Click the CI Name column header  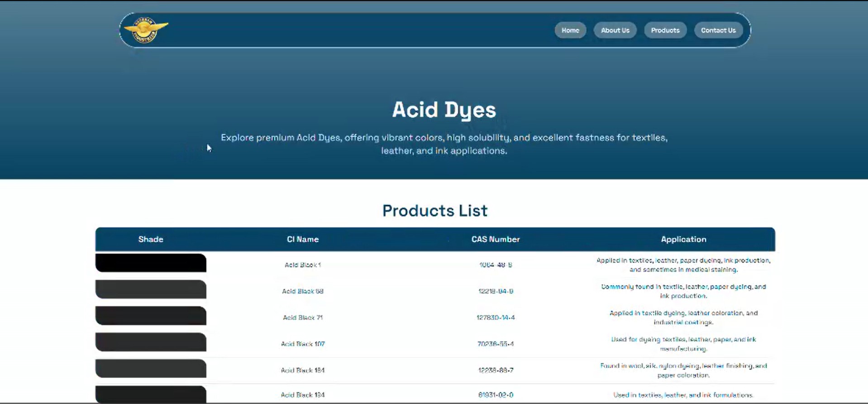coord(302,239)
